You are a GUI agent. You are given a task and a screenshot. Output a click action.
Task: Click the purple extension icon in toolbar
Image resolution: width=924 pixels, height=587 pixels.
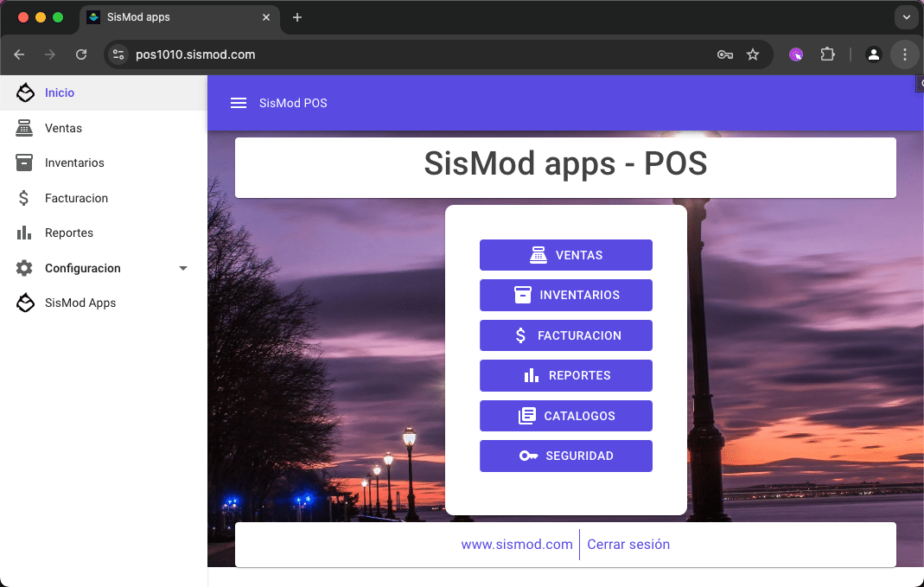click(796, 54)
